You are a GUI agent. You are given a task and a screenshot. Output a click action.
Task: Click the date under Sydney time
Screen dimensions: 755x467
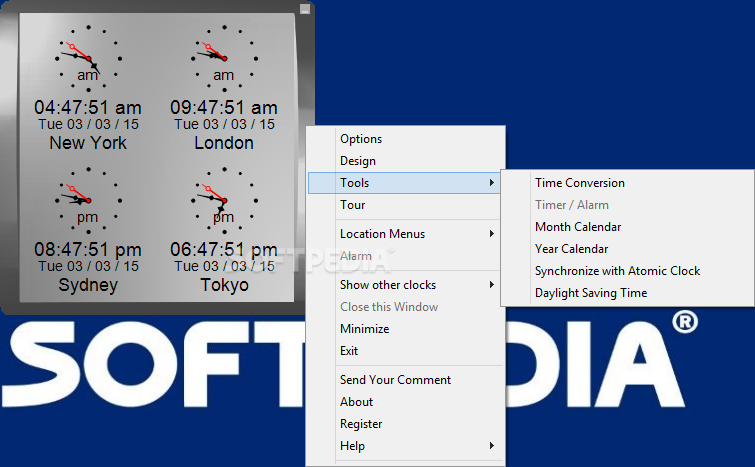(x=89, y=266)
